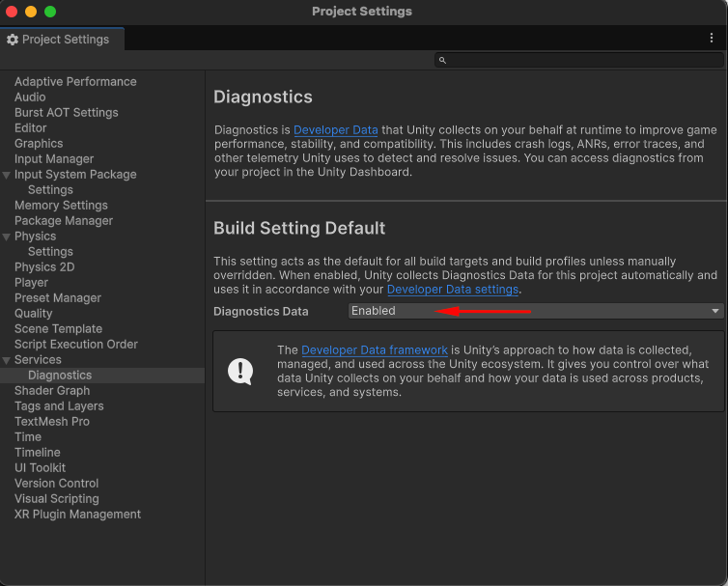Follow the Developer Data link

point(336,130)
